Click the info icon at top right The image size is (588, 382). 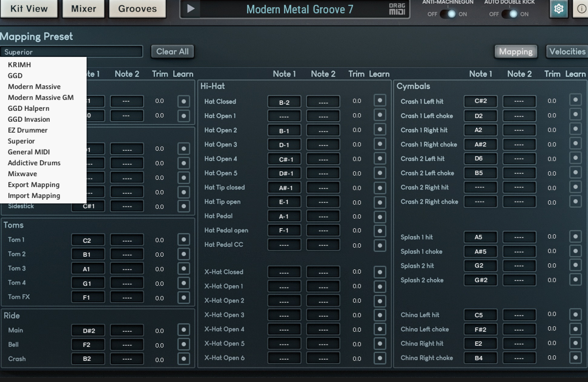pos(581,9)
